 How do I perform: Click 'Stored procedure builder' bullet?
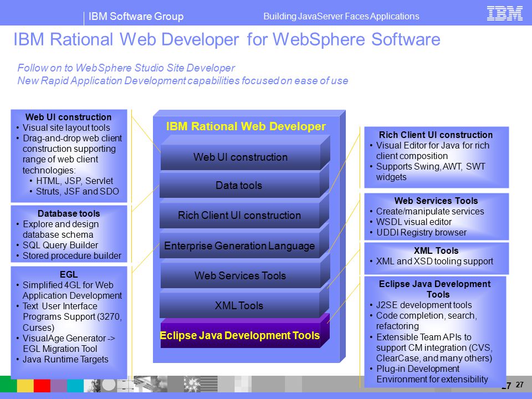point(72,255)
